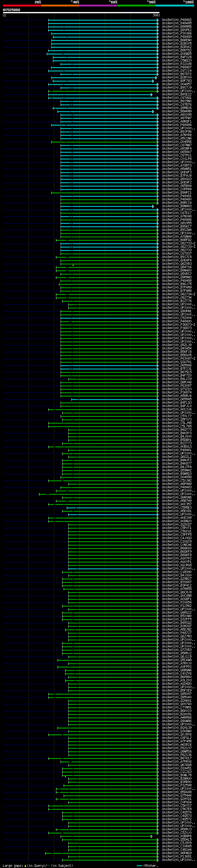The height and width of the screenshot is (868, 197).
Task: Select UniRef100_B4FS28 hit name
Action: (x=176, y=57)
